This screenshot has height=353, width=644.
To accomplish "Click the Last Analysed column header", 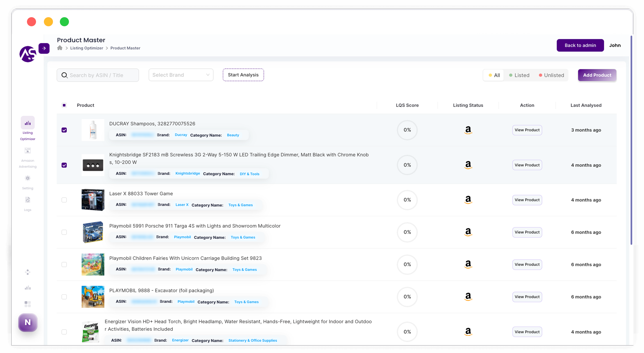I will 586,105.
